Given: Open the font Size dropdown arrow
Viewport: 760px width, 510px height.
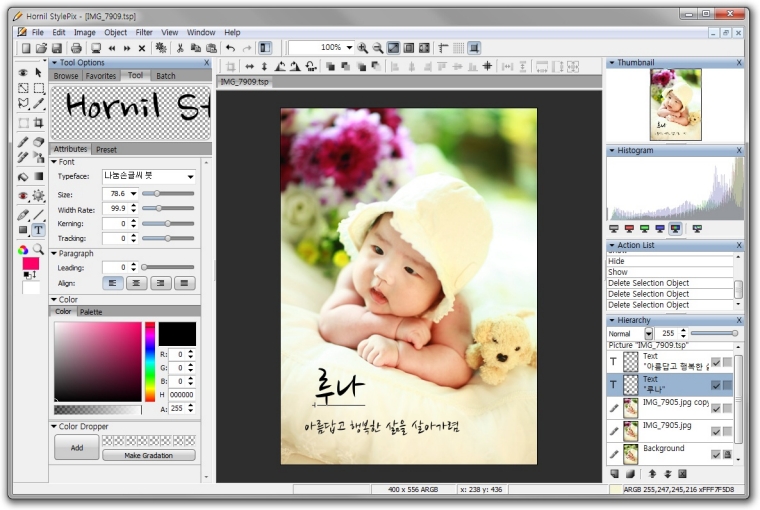Looking at the screenshot, I should 133,194.
